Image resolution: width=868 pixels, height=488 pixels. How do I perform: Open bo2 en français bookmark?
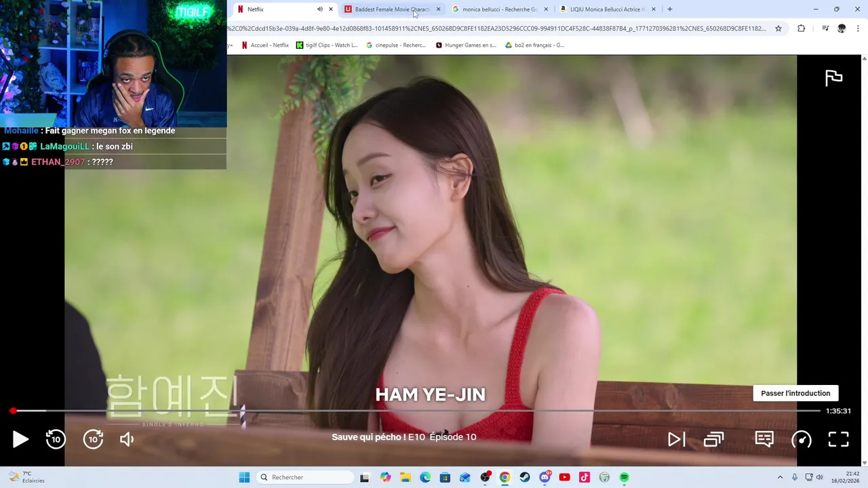535,45
